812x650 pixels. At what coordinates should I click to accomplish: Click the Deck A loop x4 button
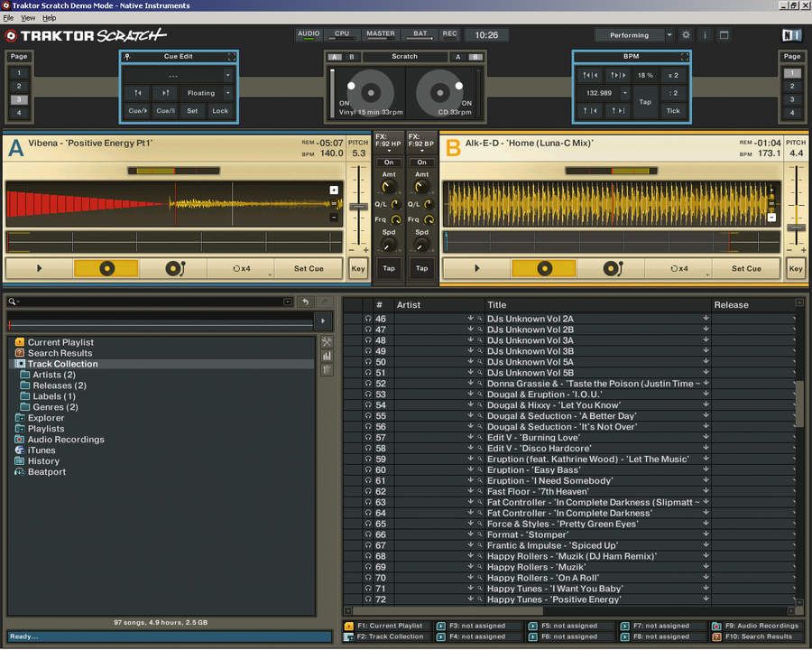tap(241, 268)
